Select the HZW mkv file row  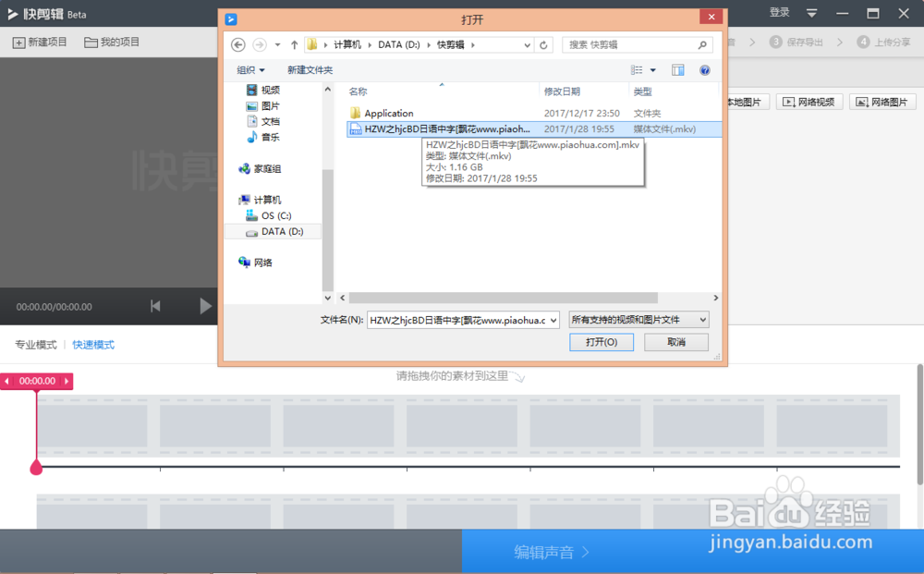click(534, 129)
